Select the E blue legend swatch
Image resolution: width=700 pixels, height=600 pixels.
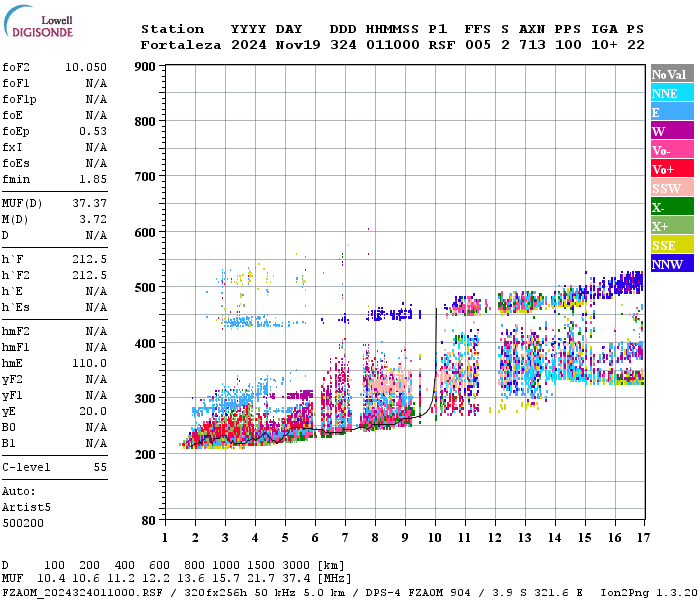point(672,112)
